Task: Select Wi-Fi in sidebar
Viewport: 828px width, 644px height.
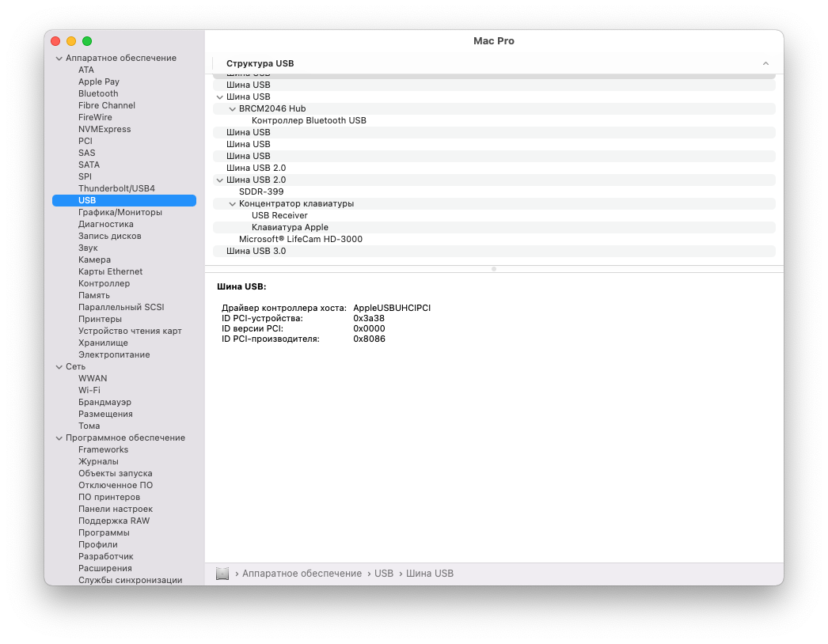Action: [x=89, y=391]
